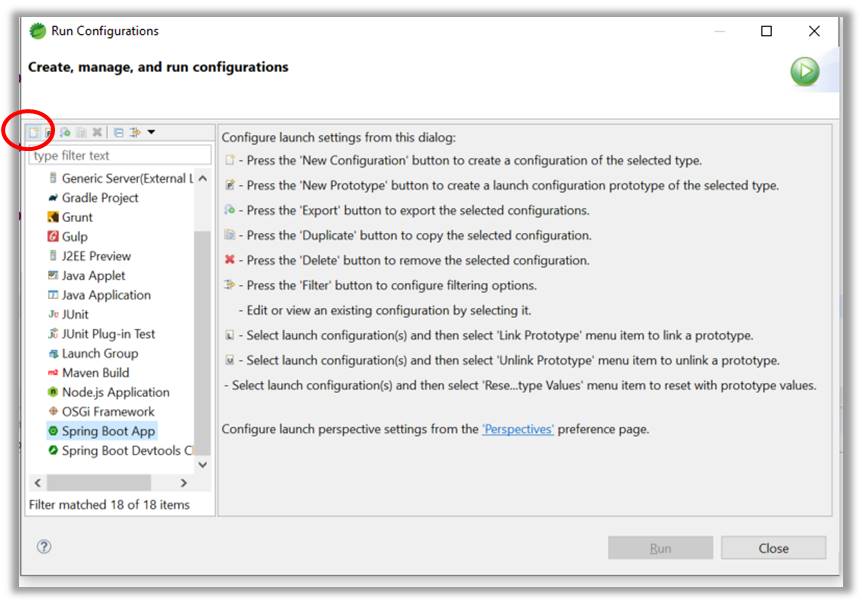Viewport: 862px width, 604px height.
Task: Create a New Configuration
Action: point(34,131)
